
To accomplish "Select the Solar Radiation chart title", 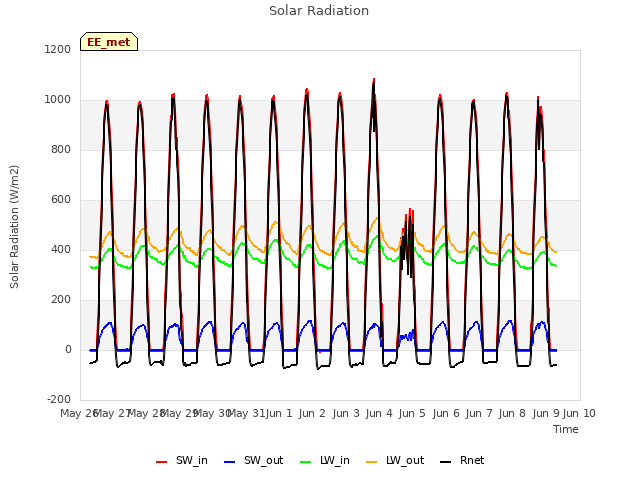I will coord(319,11).
